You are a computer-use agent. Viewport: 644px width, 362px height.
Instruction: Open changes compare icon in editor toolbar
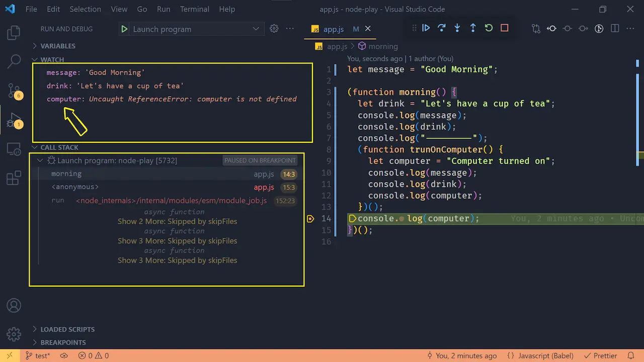[536, 29]
